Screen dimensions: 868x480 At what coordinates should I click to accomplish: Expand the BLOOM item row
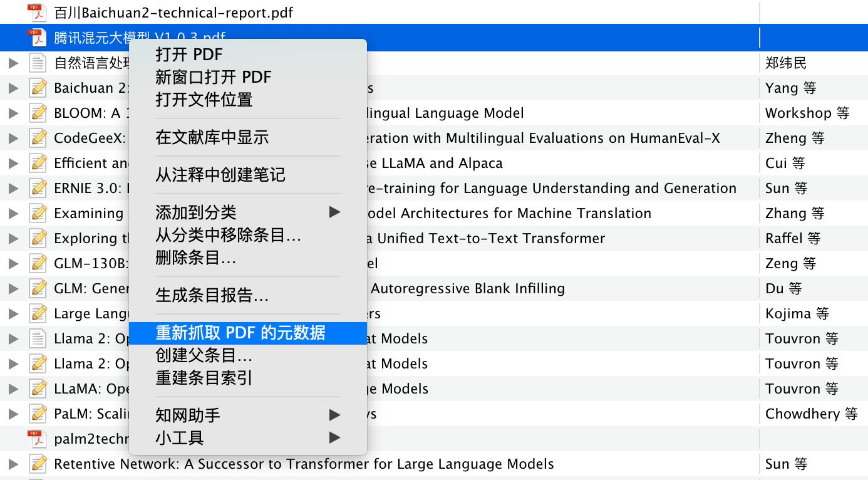coord(13,113)
